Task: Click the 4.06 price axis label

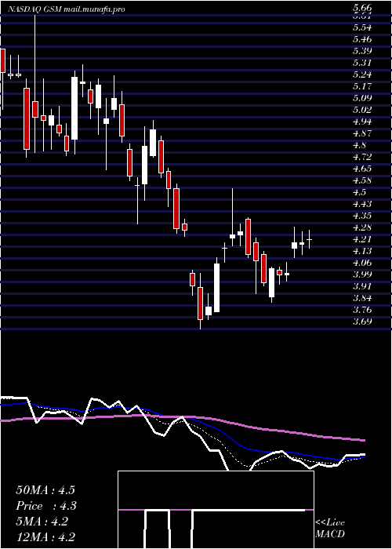Action: [x=362, y=263]
